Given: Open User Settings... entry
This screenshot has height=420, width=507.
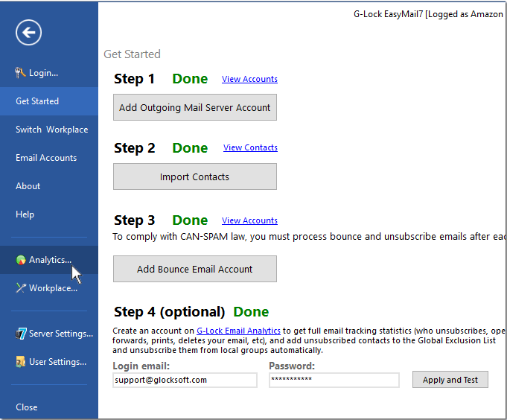Looking at the screenshot, I should (x=49, y=362).
